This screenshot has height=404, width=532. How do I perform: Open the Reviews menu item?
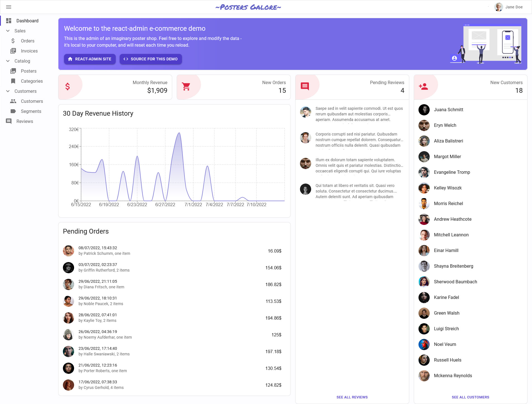pyautogui.click(x=25, y=121)
